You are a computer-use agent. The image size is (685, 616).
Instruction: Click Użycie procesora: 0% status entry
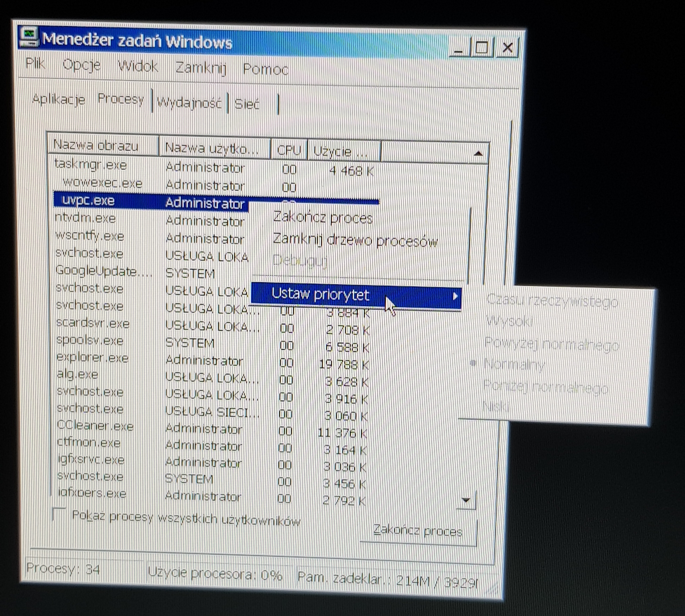click(215, 574)
